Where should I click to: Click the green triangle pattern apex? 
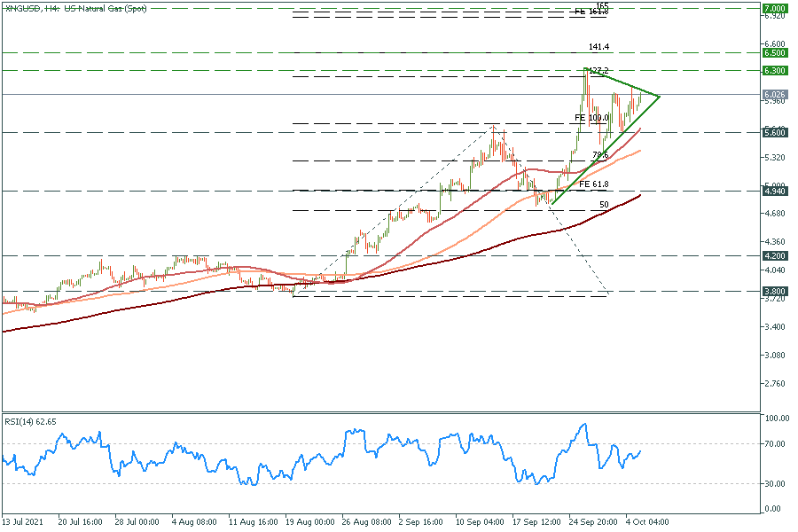coord(661,95)
